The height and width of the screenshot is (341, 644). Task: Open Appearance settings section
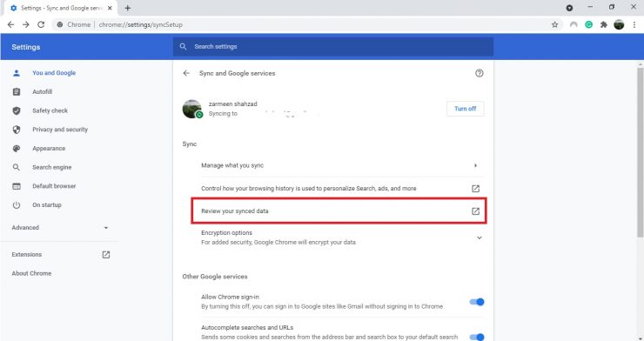pos(49,149)
